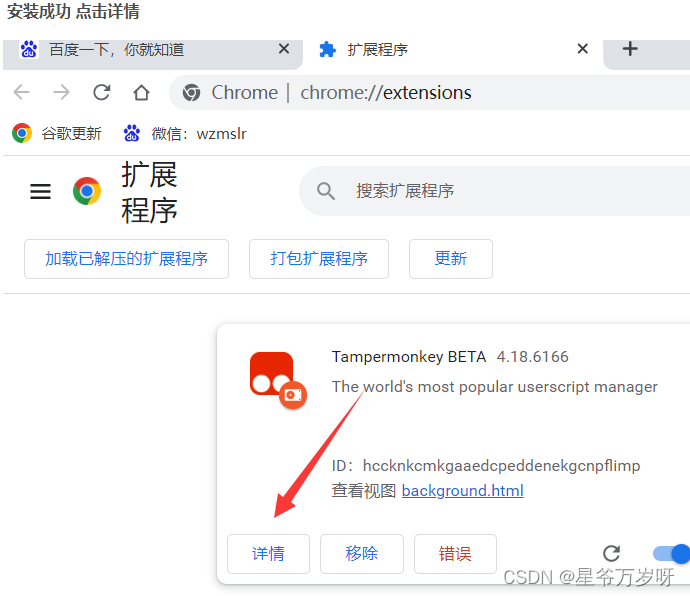Open a new tab with plus button

click(x=630, y=48)
